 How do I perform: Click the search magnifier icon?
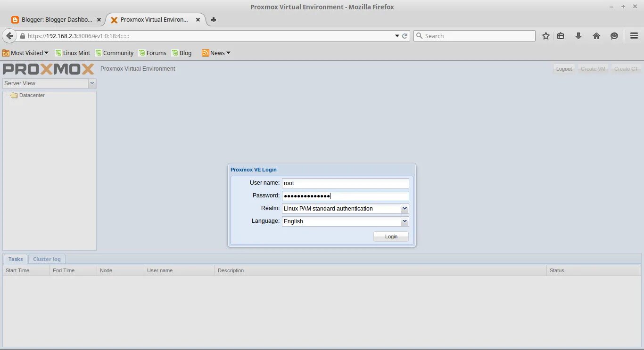coord(419,36)
